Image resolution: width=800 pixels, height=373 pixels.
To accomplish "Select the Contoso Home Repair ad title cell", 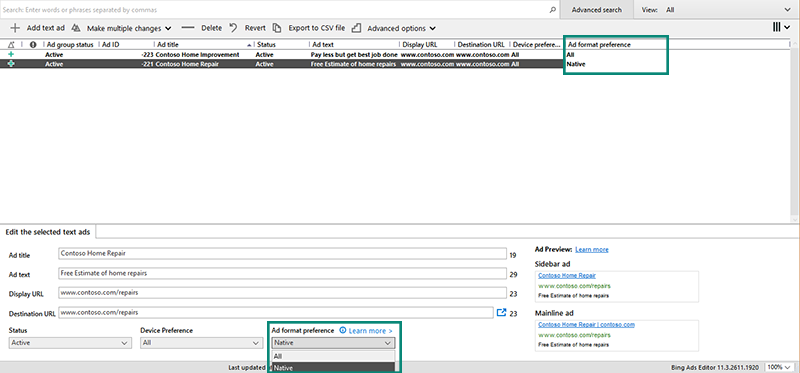I will 187,64.
